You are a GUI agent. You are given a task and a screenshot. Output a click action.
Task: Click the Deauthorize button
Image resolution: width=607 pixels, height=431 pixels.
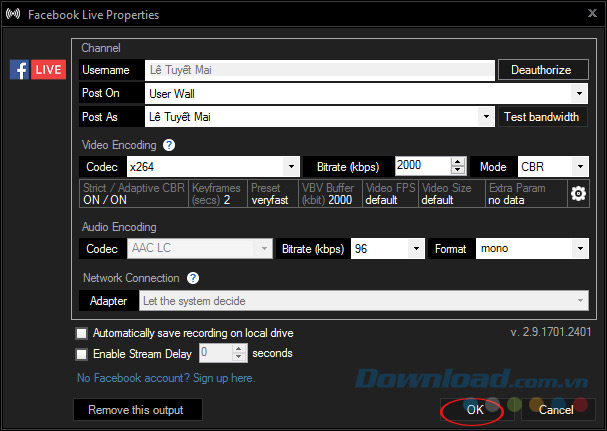click(x=543, y=70)
